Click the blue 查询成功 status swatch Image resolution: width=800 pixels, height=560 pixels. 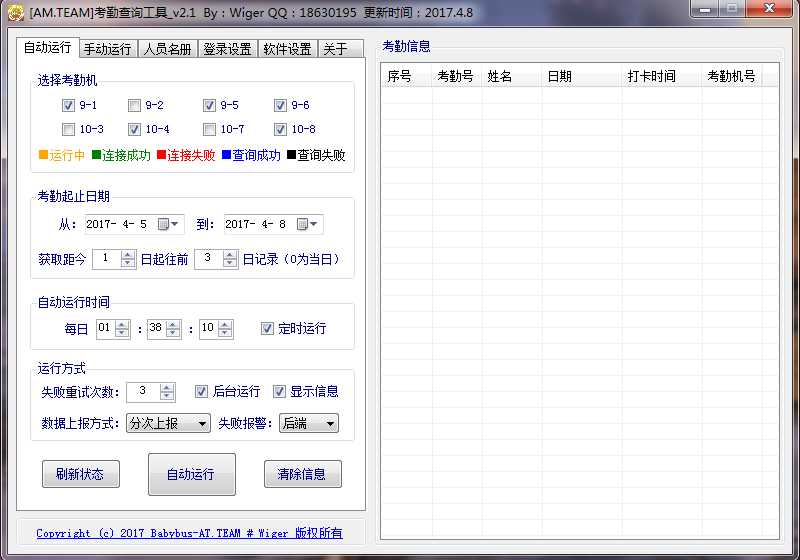coord(227,155)
